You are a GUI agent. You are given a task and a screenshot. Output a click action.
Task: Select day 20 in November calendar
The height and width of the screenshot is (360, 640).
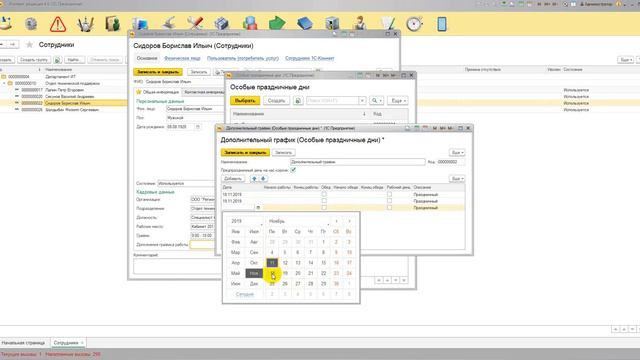pyautogui.click(x=298, y=273)
